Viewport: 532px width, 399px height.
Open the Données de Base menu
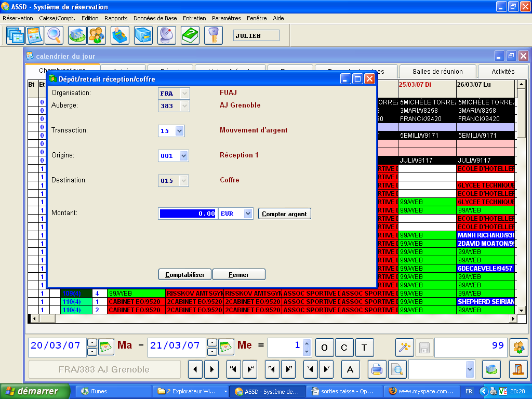coord(155,18)
